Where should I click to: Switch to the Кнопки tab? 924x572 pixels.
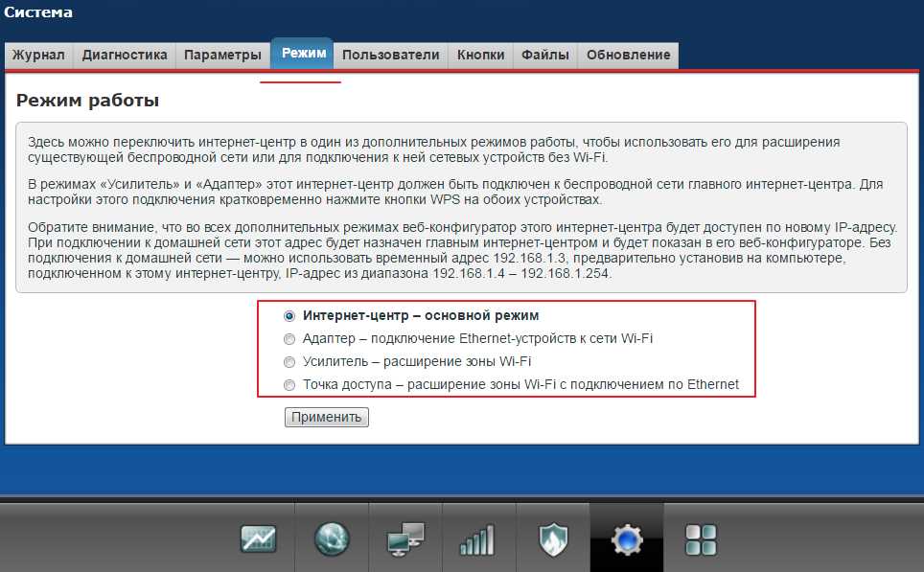481,56
